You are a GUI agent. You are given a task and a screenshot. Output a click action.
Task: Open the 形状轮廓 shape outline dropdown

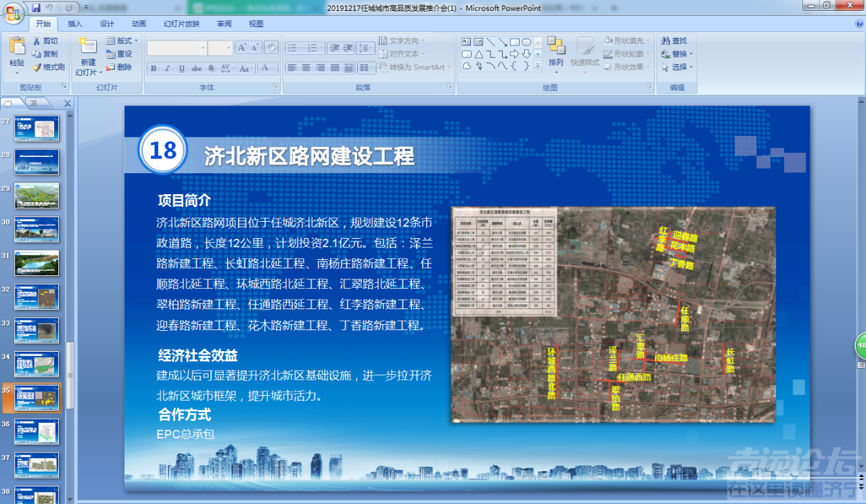pos(628,53)
